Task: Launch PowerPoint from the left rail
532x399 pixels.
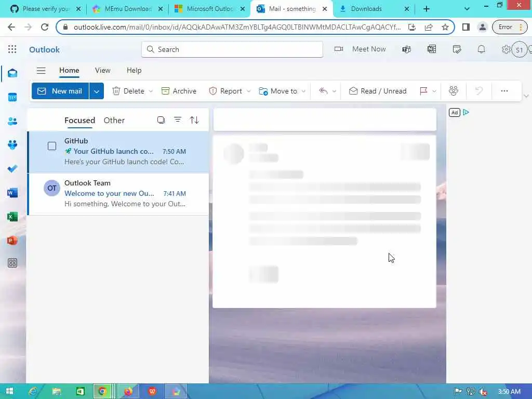Action: tap(12, 240)
